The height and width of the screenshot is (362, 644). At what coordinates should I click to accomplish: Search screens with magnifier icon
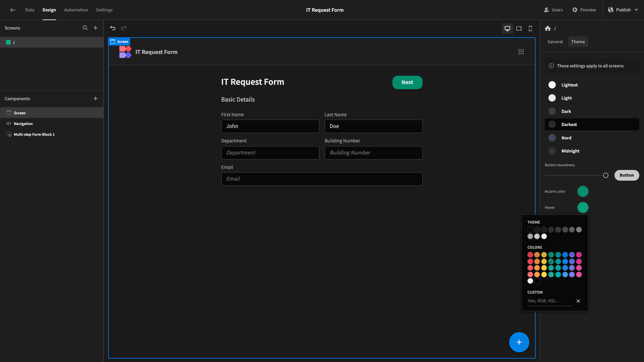[85, 28]
